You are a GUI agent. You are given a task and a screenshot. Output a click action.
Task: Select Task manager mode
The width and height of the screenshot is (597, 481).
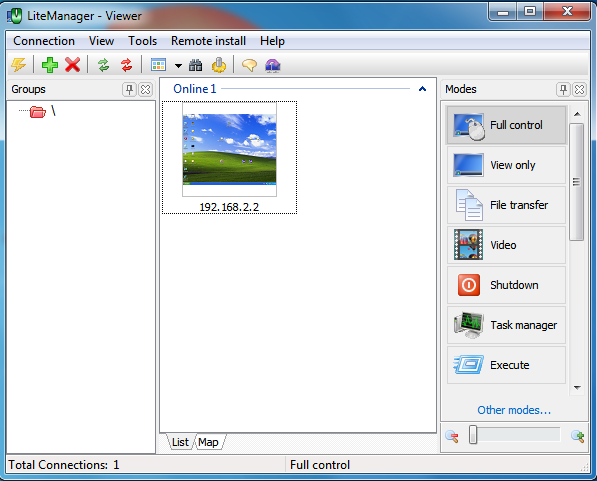pyautogui.click(x=506, y=325)
